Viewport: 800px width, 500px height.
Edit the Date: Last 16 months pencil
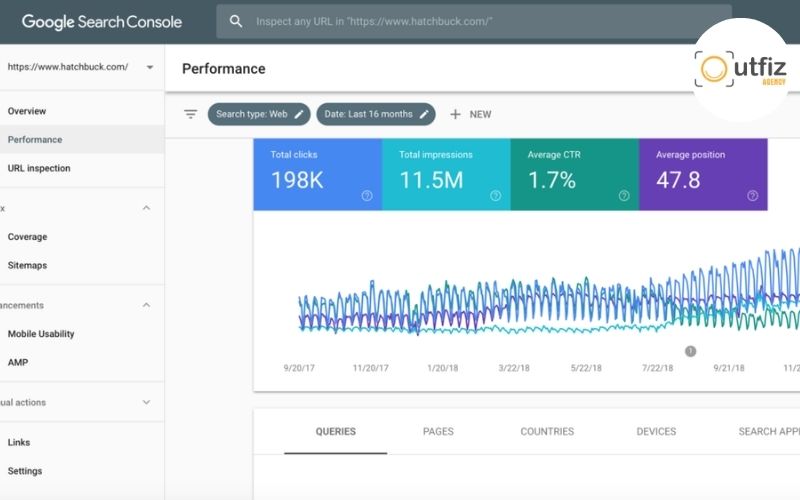(x=424, y=114)
